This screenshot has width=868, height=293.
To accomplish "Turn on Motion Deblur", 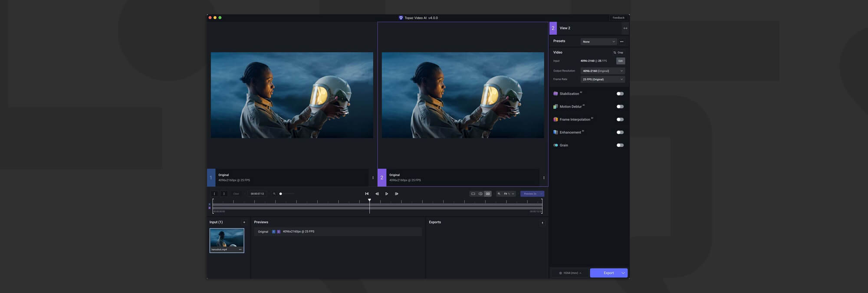I will [x=620, y=106].
